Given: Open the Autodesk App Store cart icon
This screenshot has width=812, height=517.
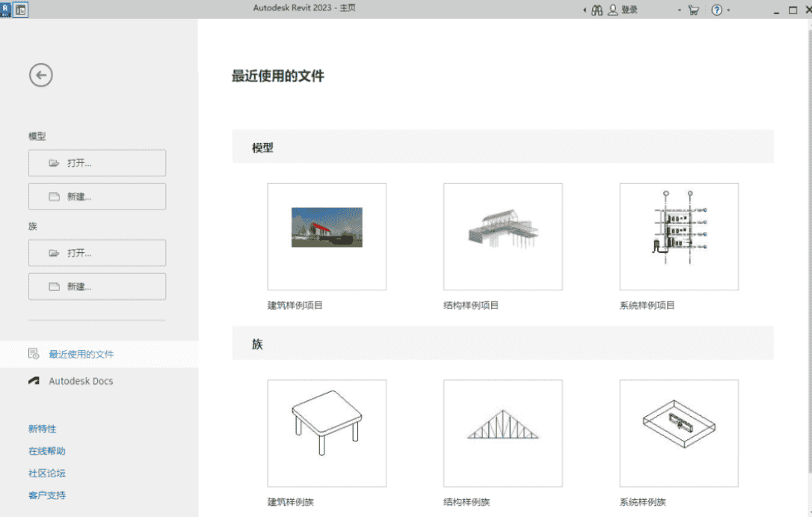Looking at the screenshot, I should [694, 10].
